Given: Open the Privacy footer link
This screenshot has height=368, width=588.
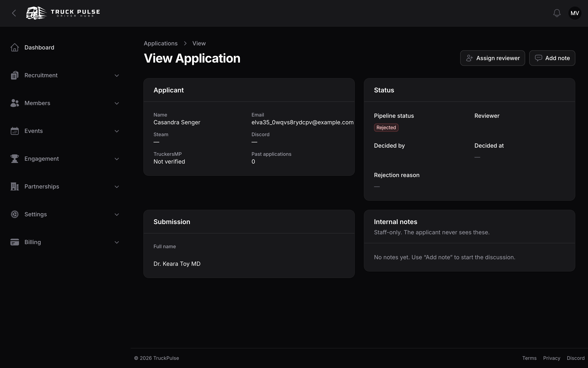Looking at the screenshot, I should [x=551, y=358].
